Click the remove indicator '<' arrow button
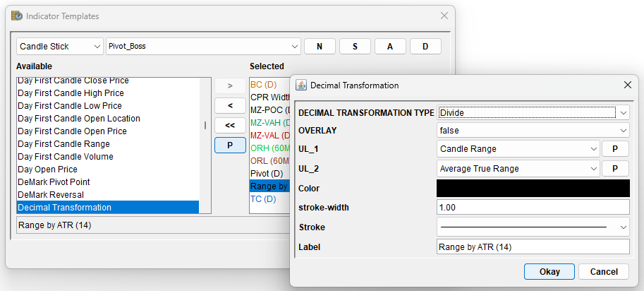Viewport: 644px width, 291px height. pos(229,106)
